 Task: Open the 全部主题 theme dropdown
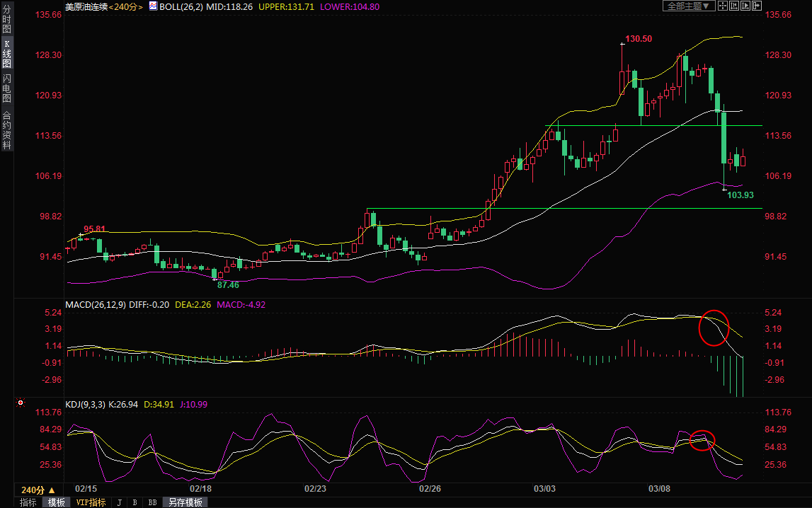pyautogui.click(x=687, y=6)
